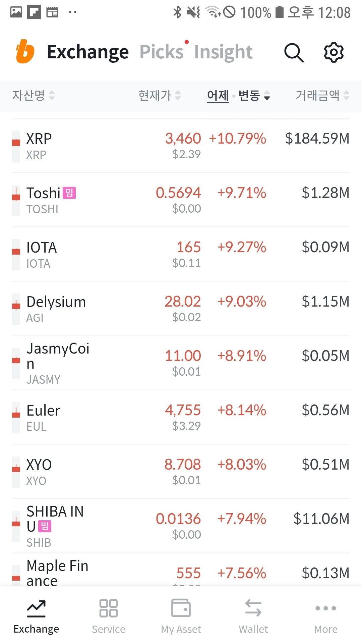This screenshot has width=362, height=644.
Task: Open the settings gear icon
Action: pyautogui.click(x=334, y=52)
